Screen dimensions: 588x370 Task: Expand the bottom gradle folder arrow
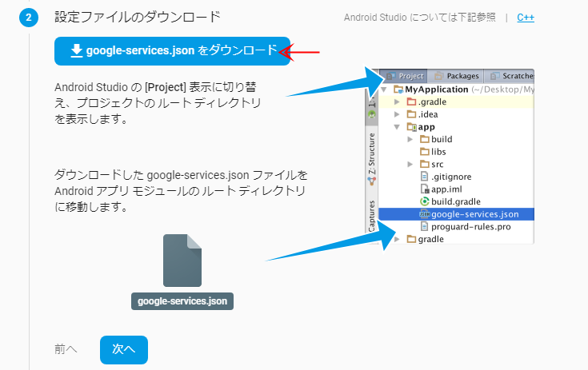pyautogui.click(x=397, y=239)
